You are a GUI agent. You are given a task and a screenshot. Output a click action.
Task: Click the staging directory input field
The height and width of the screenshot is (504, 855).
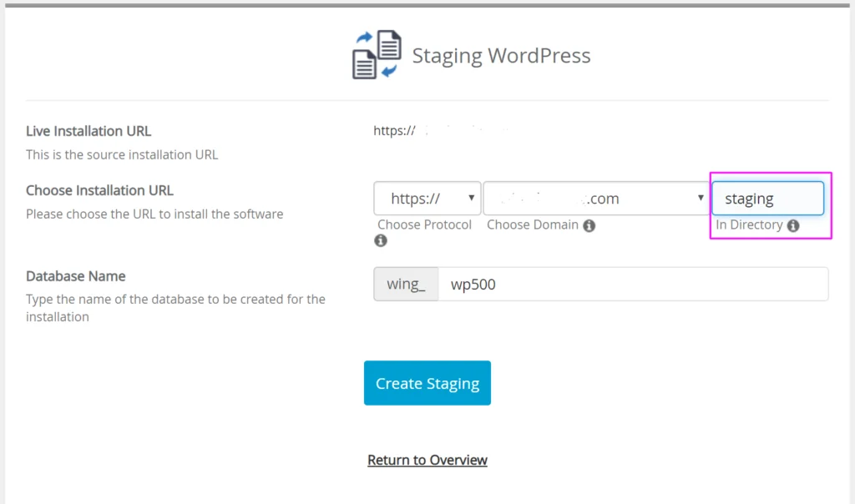[768, 199]
